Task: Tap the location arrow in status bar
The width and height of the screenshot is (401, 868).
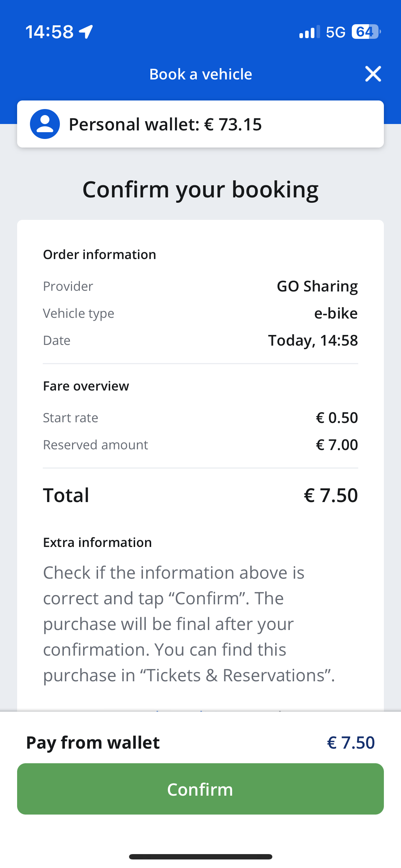Action: point(86,32)
